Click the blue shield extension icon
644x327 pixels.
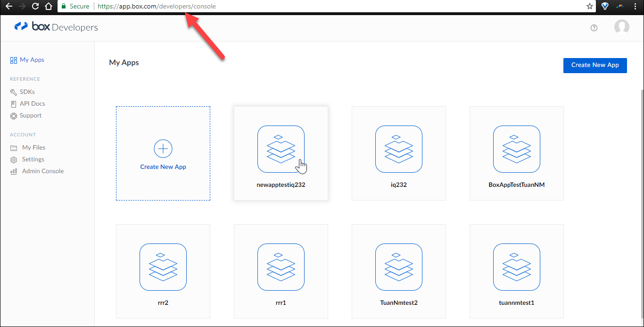tap(605, 6)
